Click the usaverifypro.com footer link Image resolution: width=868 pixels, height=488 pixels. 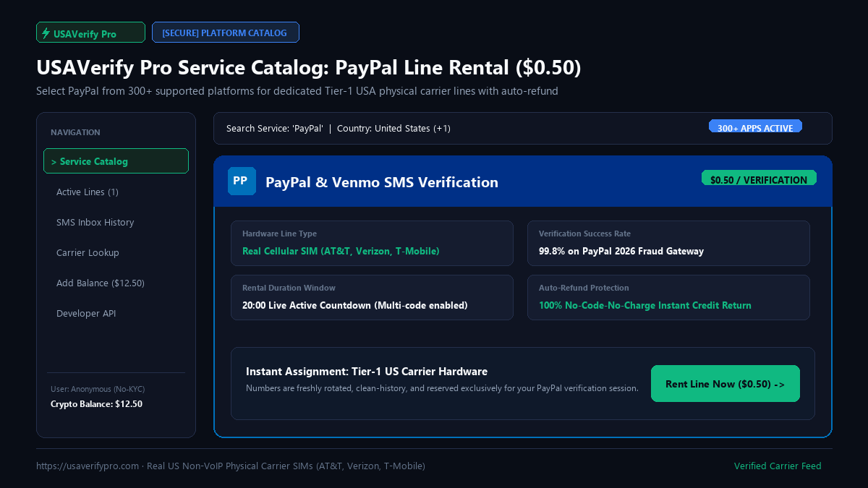pyautogui.click(x=88, y=466)
